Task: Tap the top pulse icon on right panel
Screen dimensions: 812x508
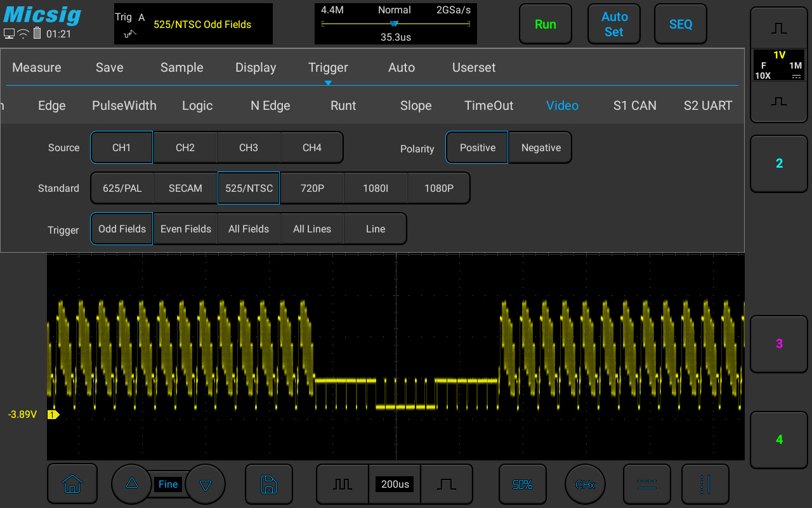Action: [779, 29]
